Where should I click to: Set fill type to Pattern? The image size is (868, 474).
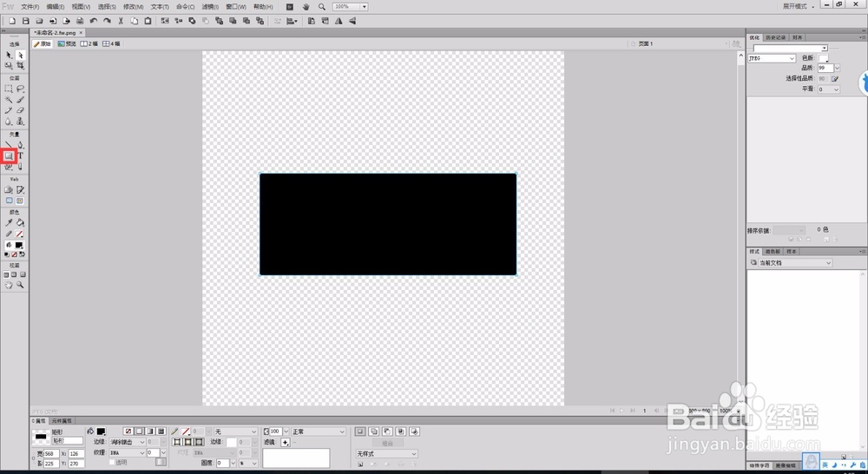(x=161, y=431)
